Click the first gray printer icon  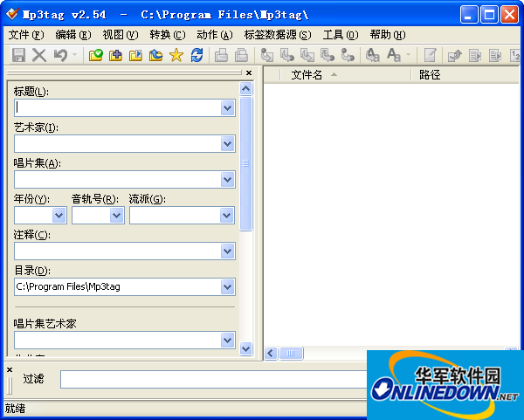coord(221,55)
